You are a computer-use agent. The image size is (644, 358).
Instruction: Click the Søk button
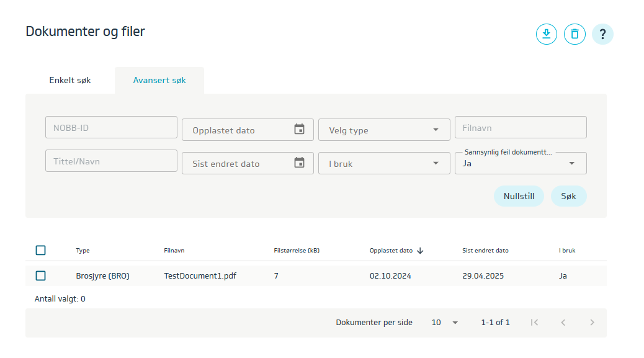[568, 196]
